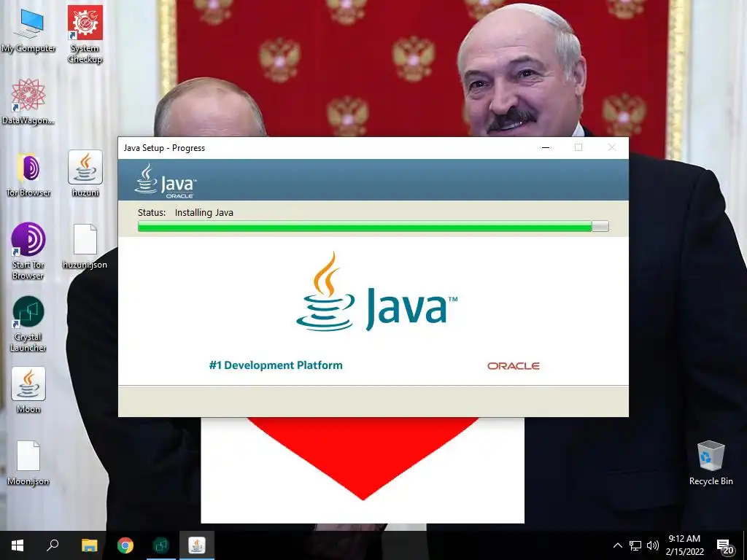This screenshot has width=747, height=560.
Task: Click the #1 Development Platform text
Action: (276, 365)
